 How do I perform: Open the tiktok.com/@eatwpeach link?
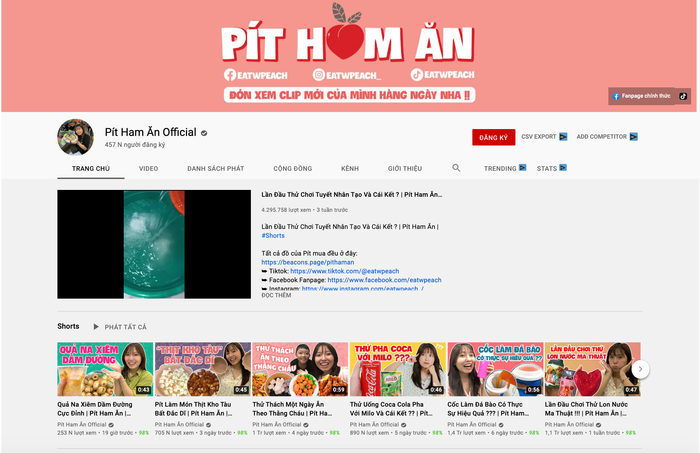tap(345, 271)
